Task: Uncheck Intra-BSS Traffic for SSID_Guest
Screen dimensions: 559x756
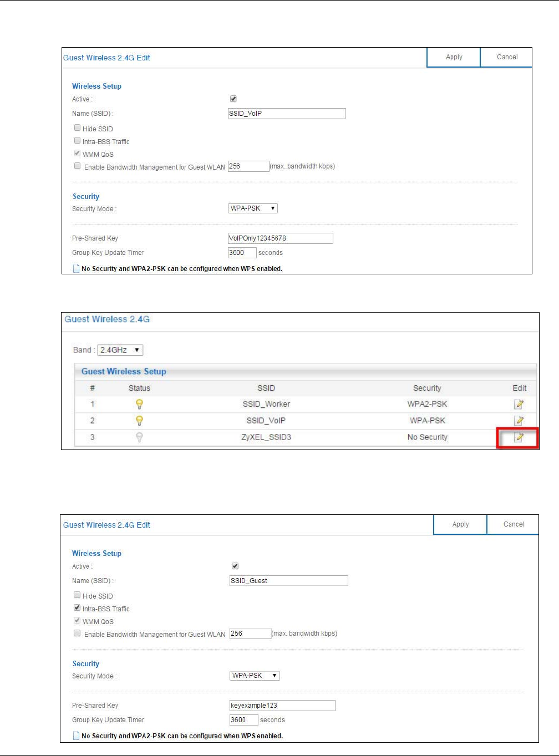Action: pyautogui.click(x=78, y=608)
